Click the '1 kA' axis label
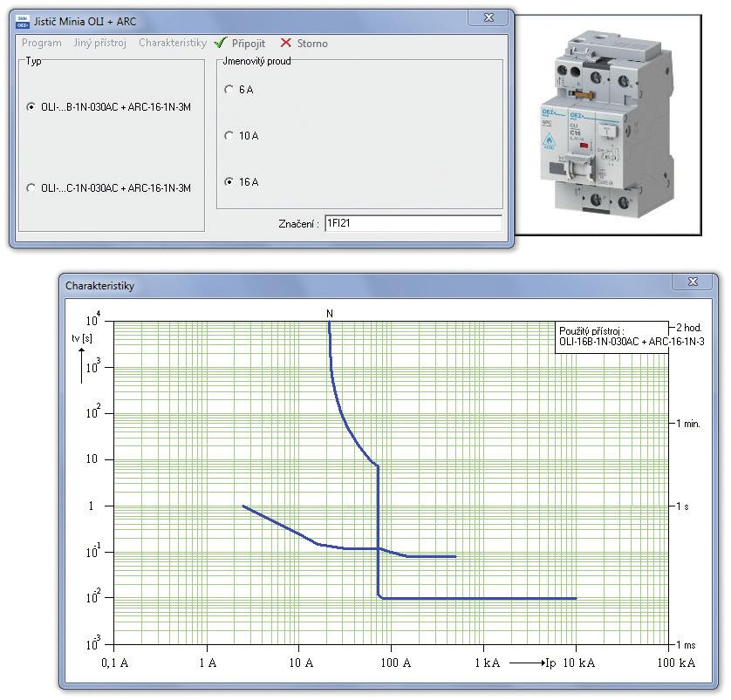 pos(487,663)
